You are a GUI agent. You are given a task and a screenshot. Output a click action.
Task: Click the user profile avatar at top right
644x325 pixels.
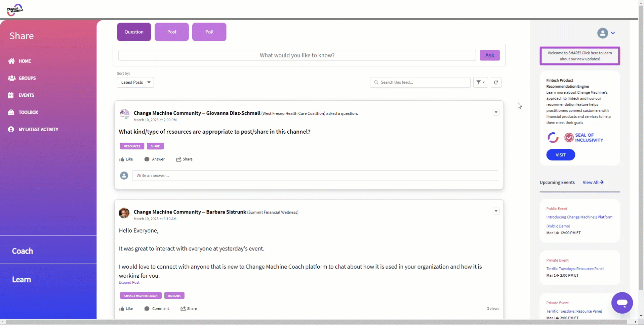pos(602,33)
